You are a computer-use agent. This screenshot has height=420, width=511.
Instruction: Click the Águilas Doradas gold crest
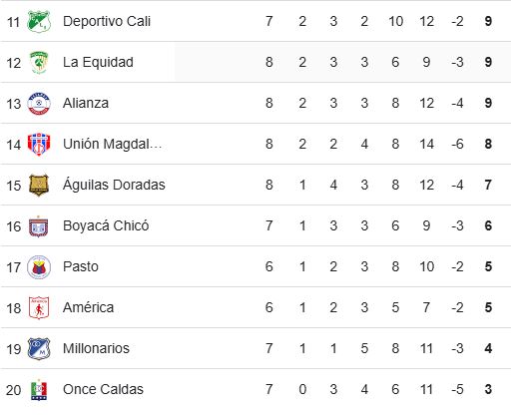(x=39, y=185)
